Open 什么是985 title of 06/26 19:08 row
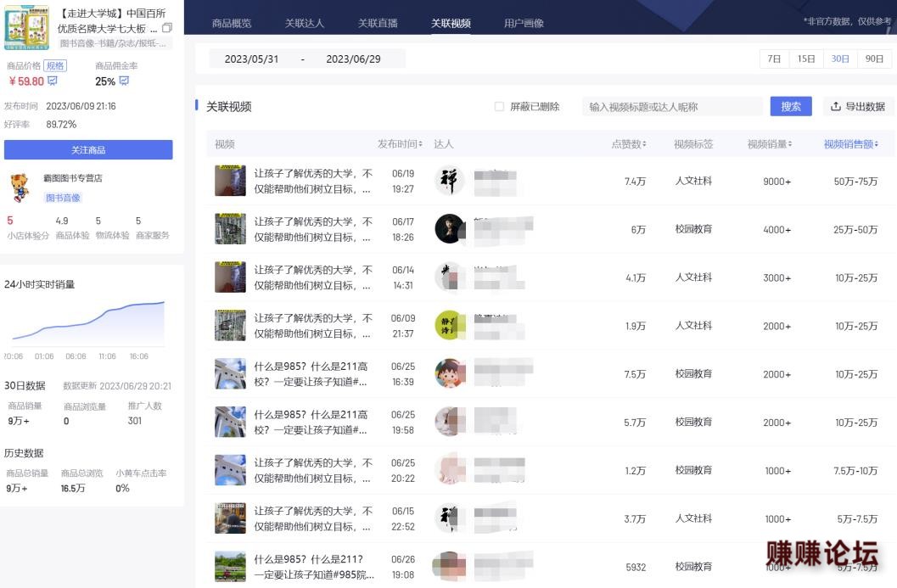The height and width of the screenshot is (588, 897). [314, 566]
